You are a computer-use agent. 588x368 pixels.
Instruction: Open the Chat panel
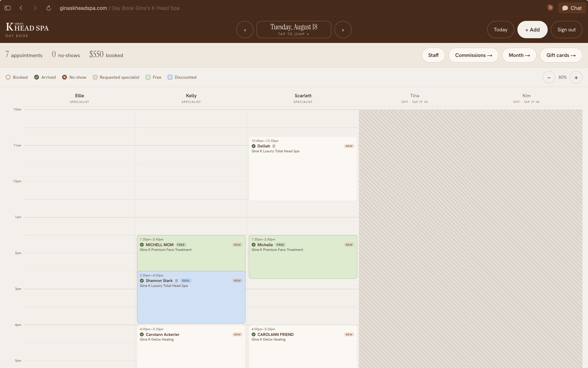(572, 8)
